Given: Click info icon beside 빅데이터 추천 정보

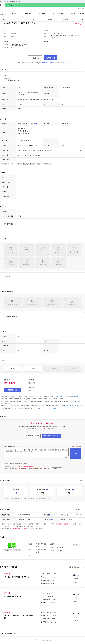Looking at the screenshot, I should (x=14, y=634).
